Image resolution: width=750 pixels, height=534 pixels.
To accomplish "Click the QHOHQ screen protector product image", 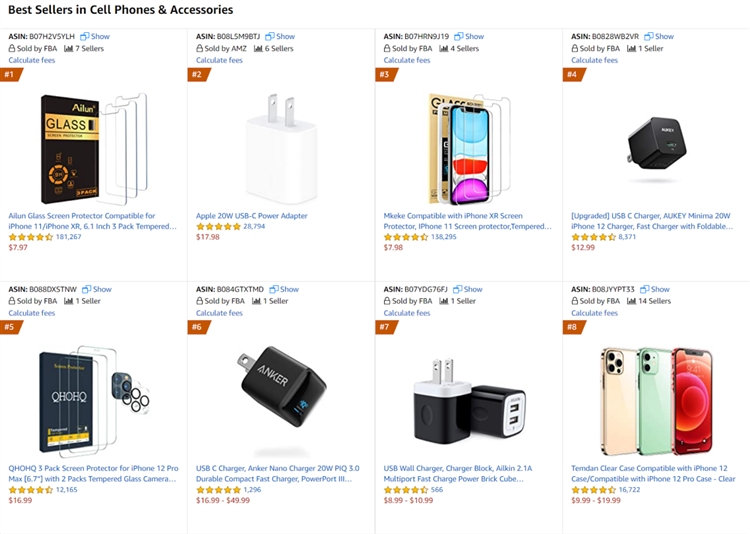I will (94, 400).
